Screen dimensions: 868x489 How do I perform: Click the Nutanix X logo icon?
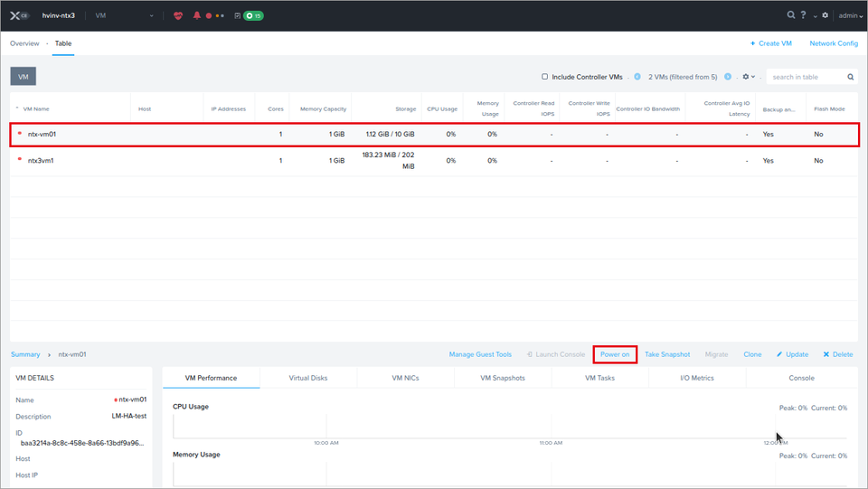tap(15, 15)
